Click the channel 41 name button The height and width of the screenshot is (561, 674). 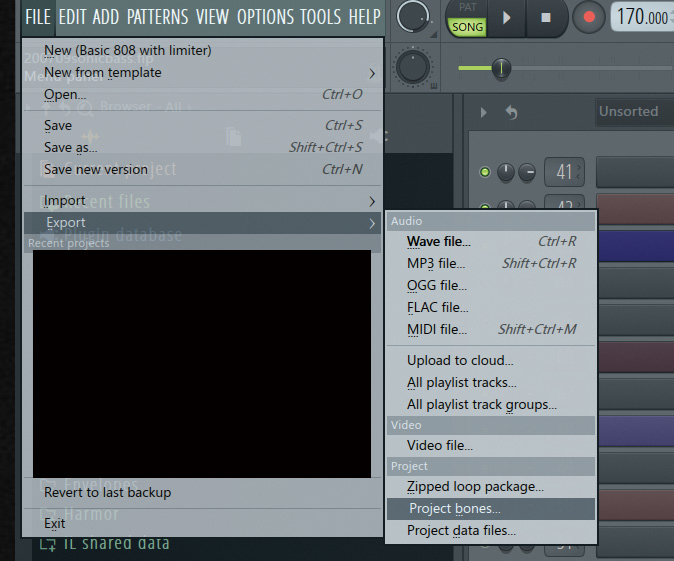click(635, 172)
